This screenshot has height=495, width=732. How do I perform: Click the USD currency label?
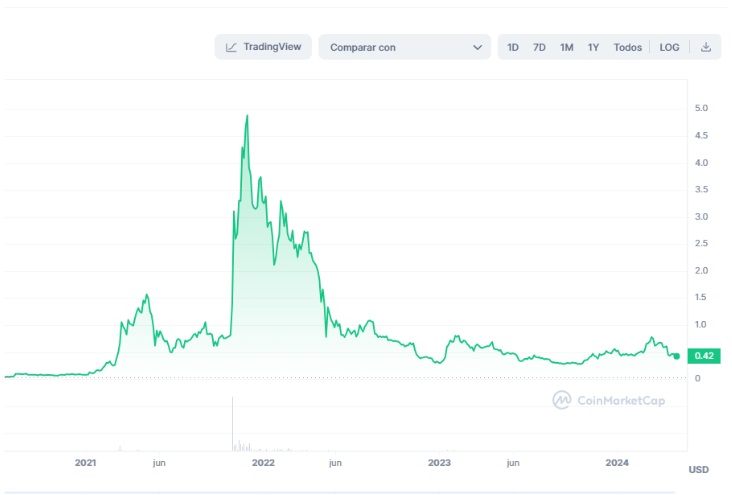[x=698, y=469]
